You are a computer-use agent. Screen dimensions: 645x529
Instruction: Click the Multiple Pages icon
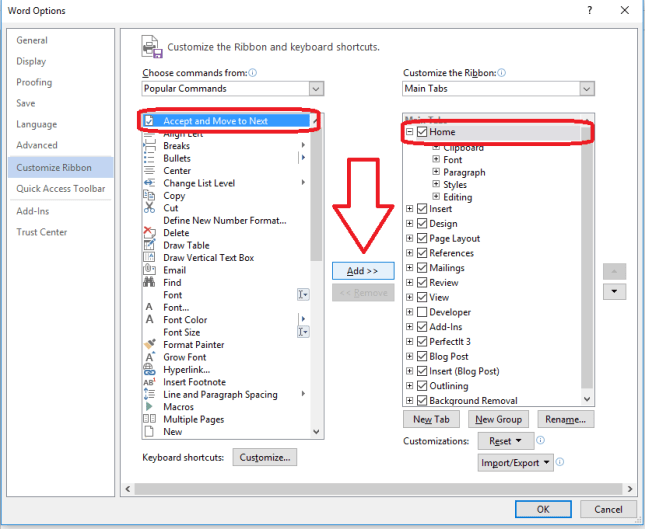pyautogui.click(x=149, y=419)
